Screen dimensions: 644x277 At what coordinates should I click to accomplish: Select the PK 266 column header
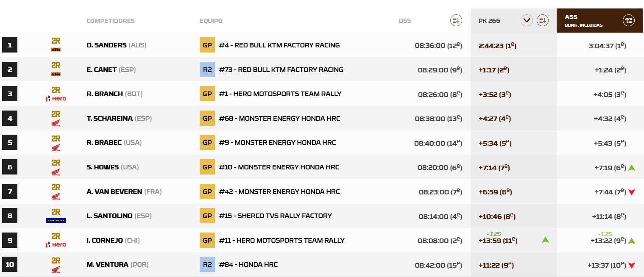(x=489, y=21)
